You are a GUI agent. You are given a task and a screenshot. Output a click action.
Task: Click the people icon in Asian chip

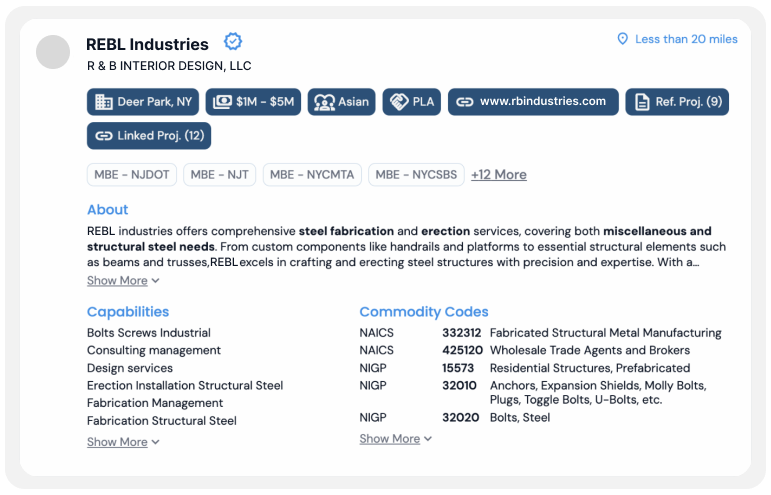324,102
